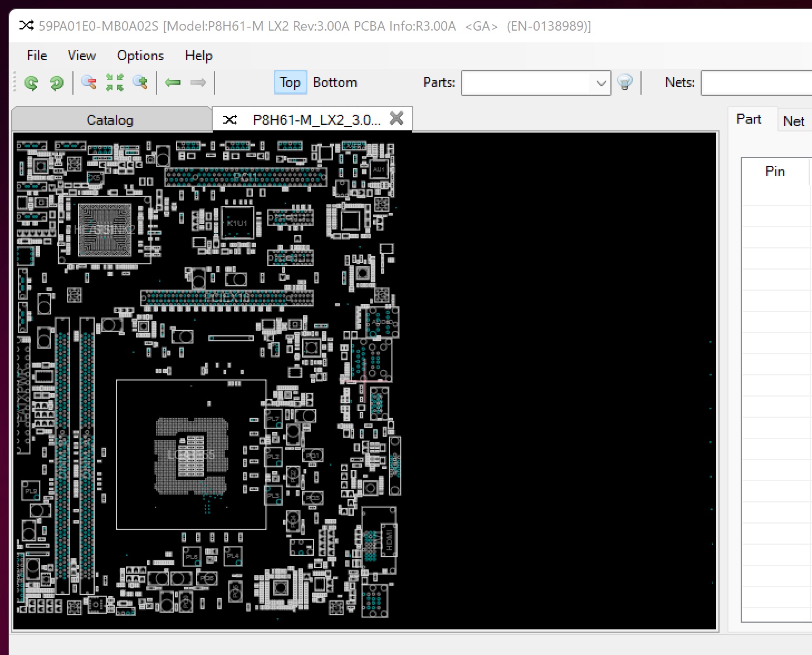812x655 pixels.
Task: Click the Pin column header
Action: point(775,172)
